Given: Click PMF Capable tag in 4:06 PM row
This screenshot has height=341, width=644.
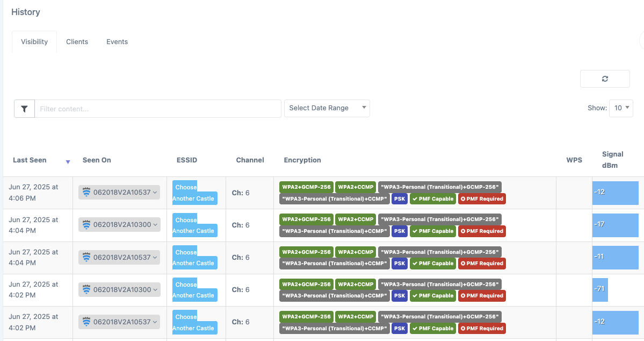Looking at the screenshot, I should (433, 198).
